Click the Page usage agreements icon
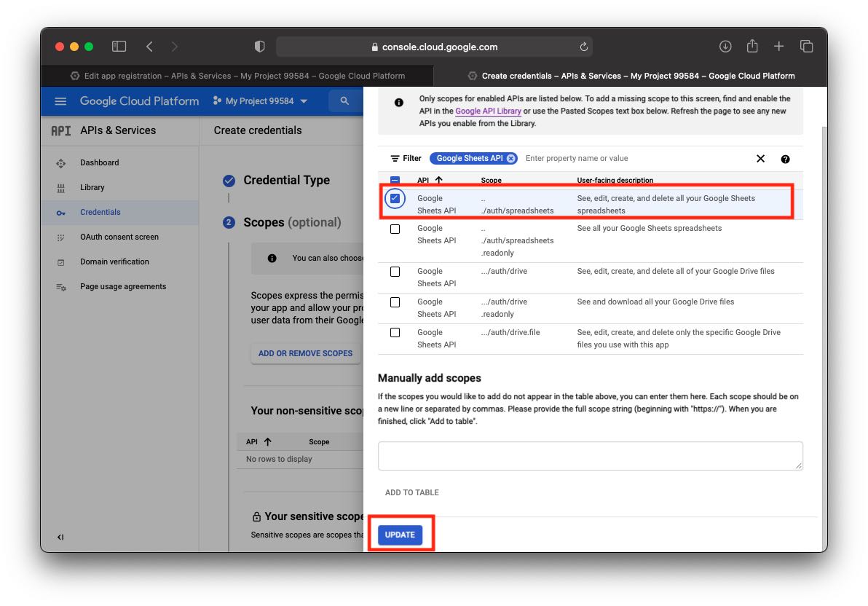Screen dimensions: 868x606 tap(61, 287)
